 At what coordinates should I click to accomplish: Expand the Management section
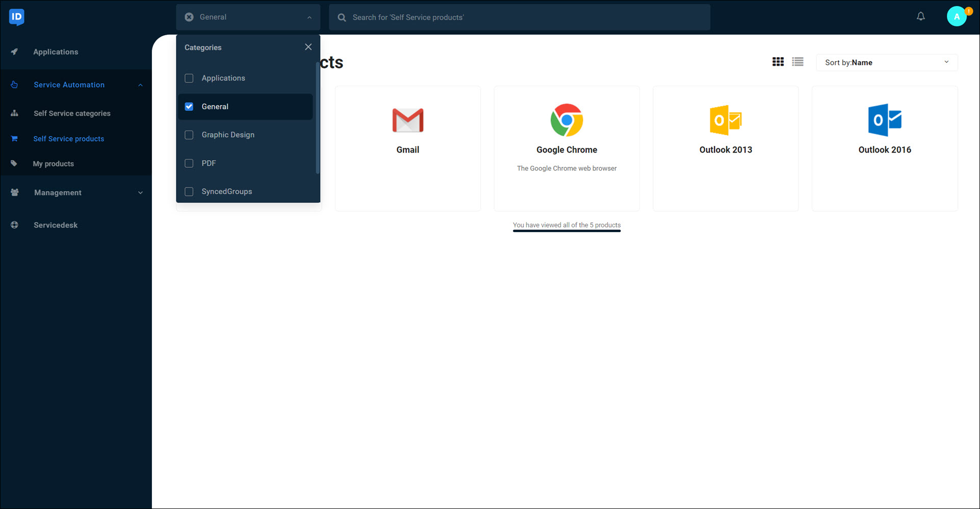(140, 193)
